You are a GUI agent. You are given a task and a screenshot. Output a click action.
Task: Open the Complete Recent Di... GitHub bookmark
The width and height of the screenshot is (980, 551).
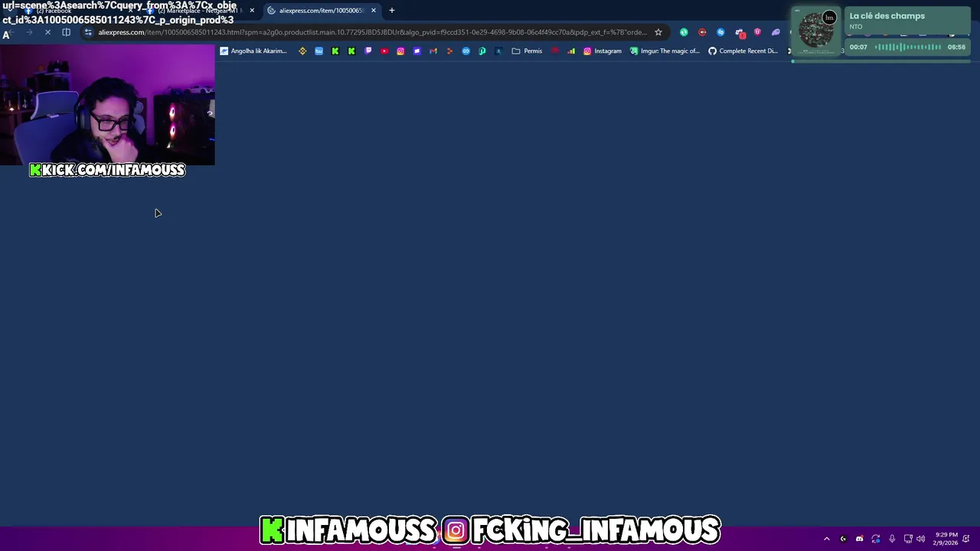(743, 51)
